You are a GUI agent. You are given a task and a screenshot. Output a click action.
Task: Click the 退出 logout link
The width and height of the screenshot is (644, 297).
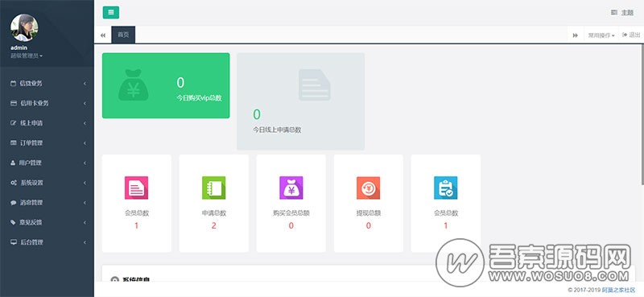point(631,35)
